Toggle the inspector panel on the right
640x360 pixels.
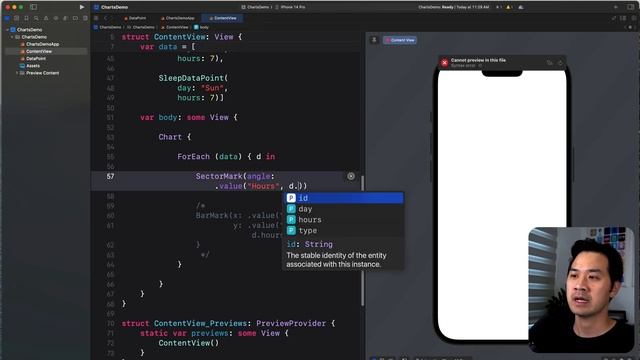[x=631, y=7]
